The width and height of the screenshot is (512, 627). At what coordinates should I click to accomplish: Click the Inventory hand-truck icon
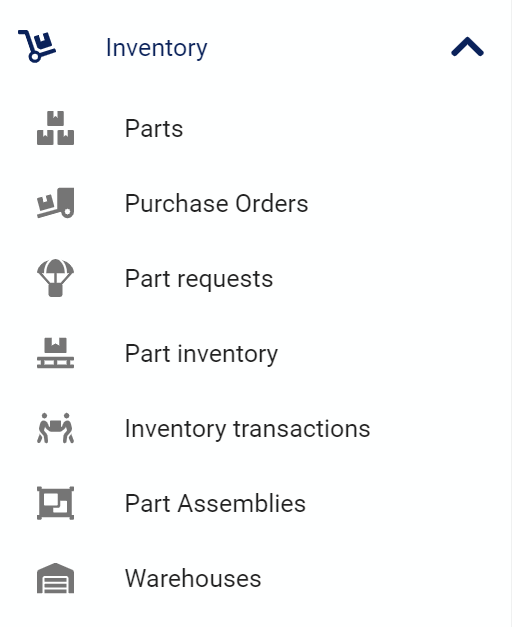coord(37,46)
